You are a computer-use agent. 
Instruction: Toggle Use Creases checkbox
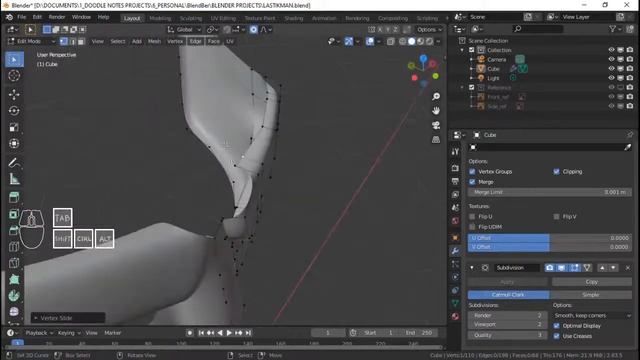click(556, 336)
